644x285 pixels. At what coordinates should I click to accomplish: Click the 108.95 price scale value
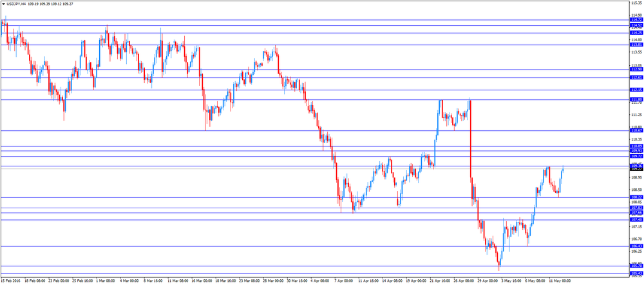(x=636, y=177)
